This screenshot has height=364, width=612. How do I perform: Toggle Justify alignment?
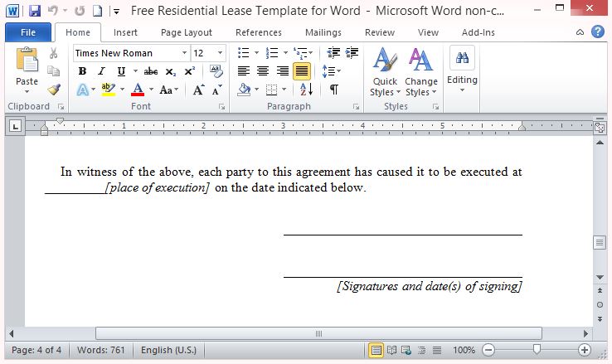[302, 71]
